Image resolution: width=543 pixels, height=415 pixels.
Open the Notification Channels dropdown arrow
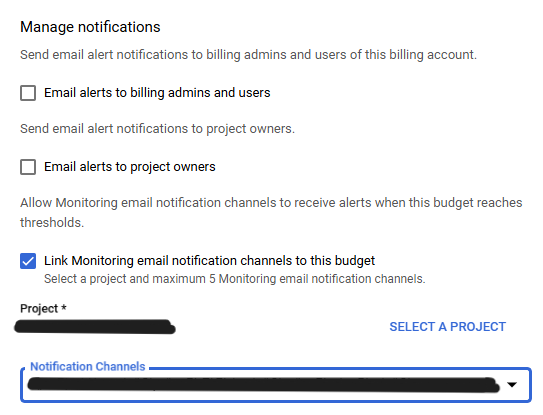pyautogui.click(x=512, y=385)
